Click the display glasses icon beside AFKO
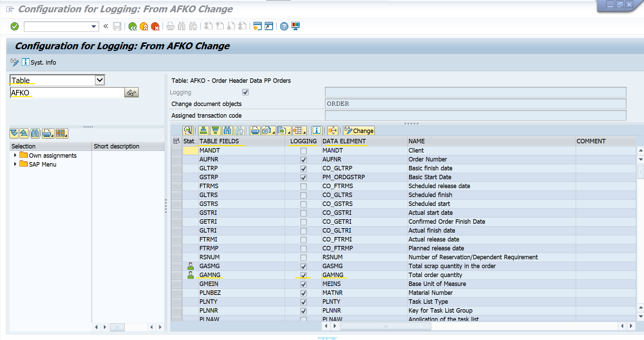This screenshot has height=340, width=644. pos(132,93)
